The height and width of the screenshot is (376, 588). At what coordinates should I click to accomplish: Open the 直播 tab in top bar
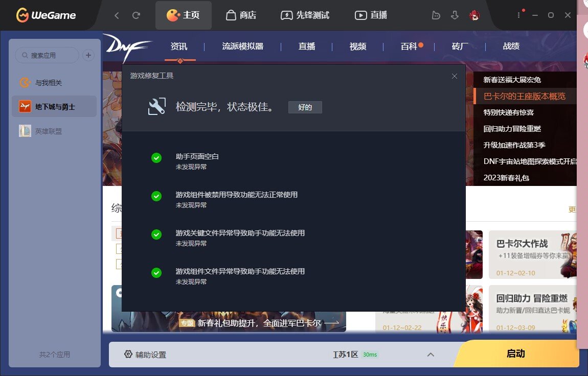point(371,15)
